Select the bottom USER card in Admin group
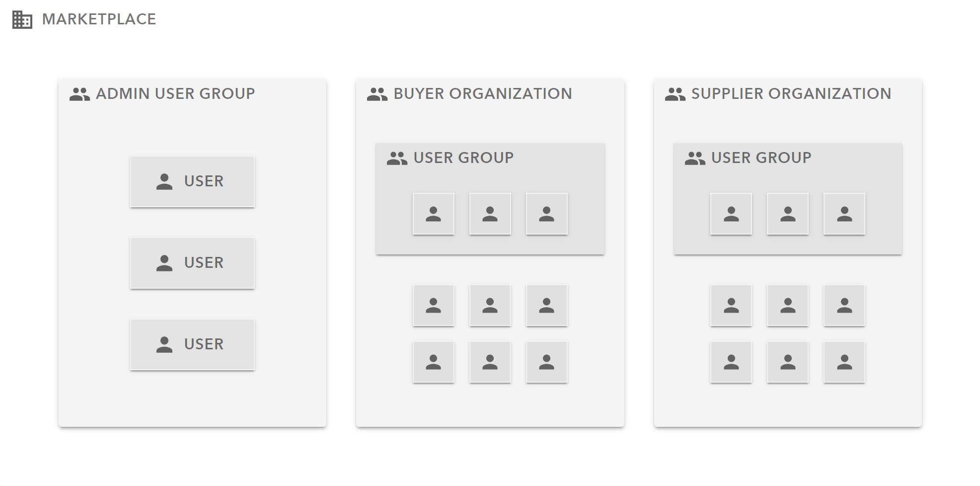The width and height of the screenshot is (980, 486). pos(192,344)
